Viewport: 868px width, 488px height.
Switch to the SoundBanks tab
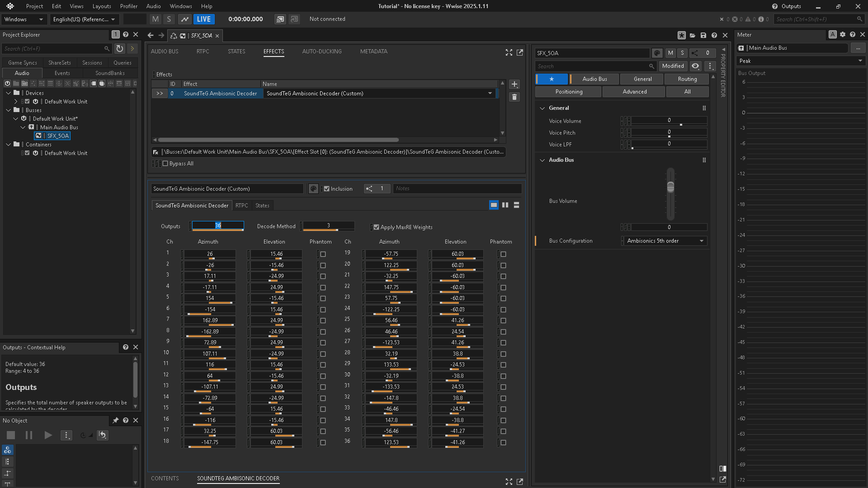coord(110,73)
